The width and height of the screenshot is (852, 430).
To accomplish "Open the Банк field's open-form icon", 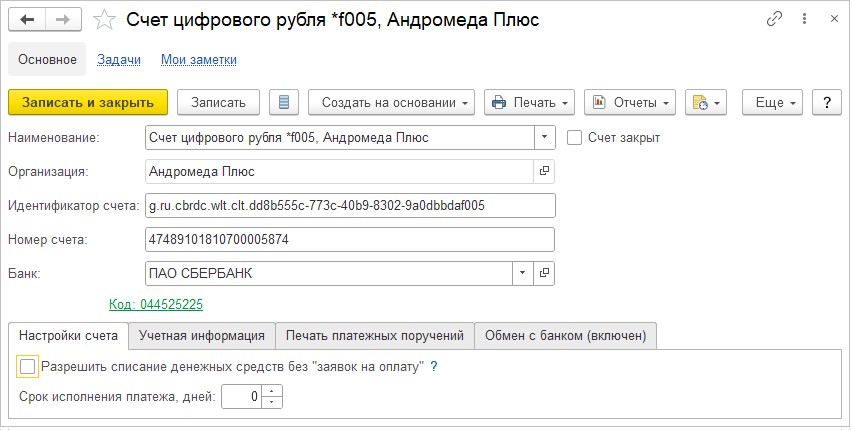I will [545, 273].
